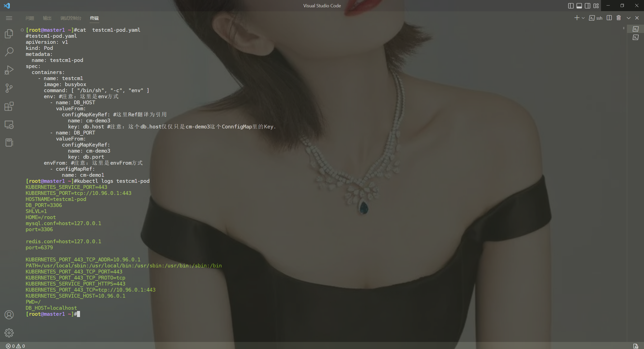This screenshot has height=349, width=644.
Task: Open launch profile dropdown beside plus
Action: (583, 18)
